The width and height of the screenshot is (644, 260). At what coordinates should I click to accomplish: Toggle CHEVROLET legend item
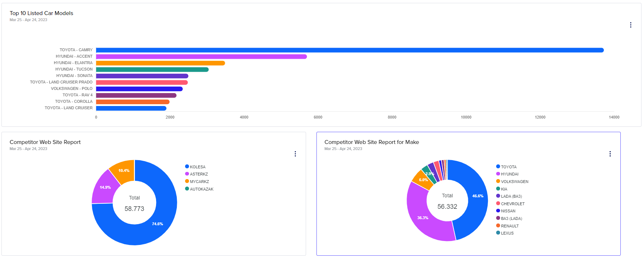click(x=510, y=204)
